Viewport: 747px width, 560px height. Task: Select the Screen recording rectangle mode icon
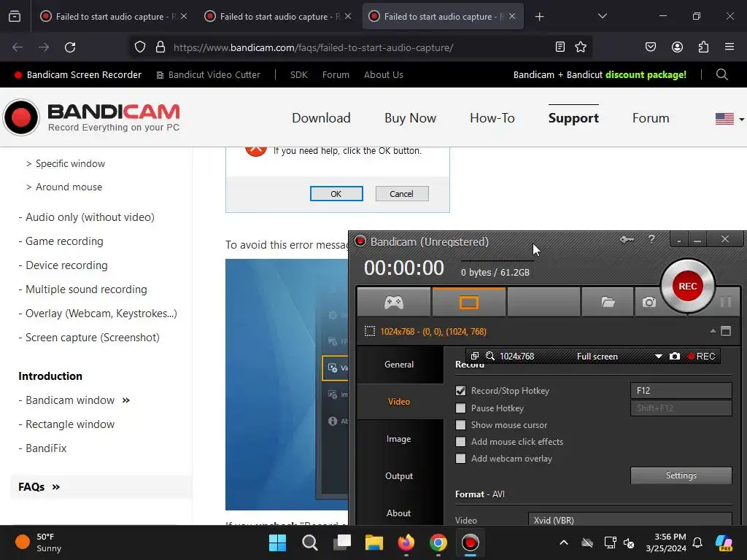469,302
